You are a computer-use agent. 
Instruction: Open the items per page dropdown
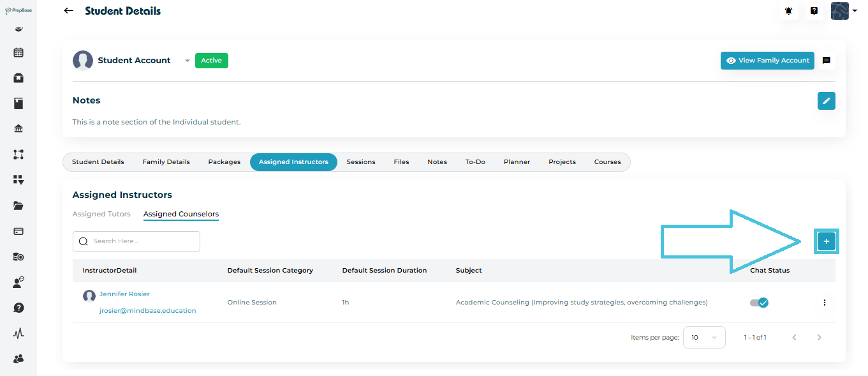(x=703, y=338)
